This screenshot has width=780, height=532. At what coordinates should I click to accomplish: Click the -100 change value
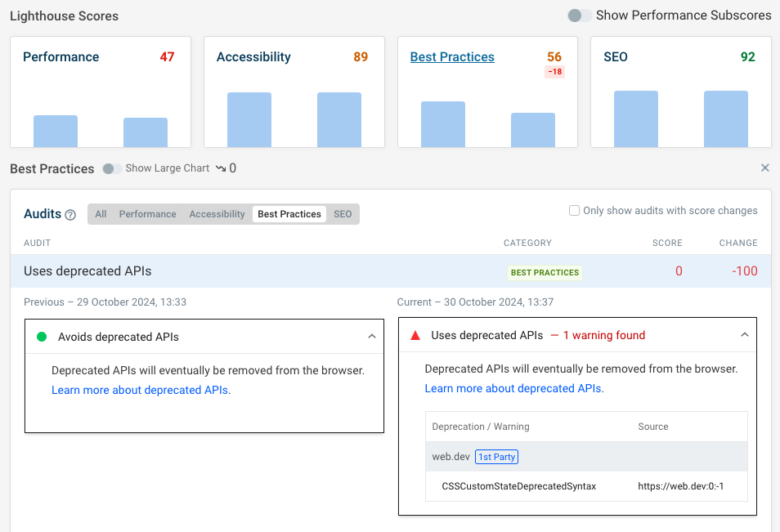click(x=745, y=271)
